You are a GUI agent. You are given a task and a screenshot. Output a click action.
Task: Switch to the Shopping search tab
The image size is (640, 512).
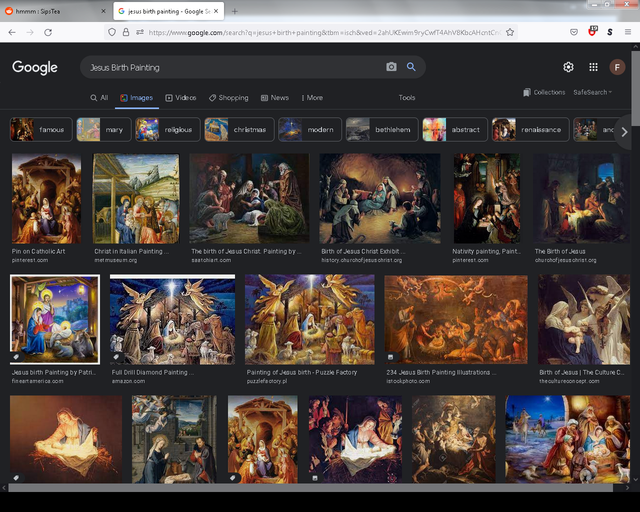229,98
